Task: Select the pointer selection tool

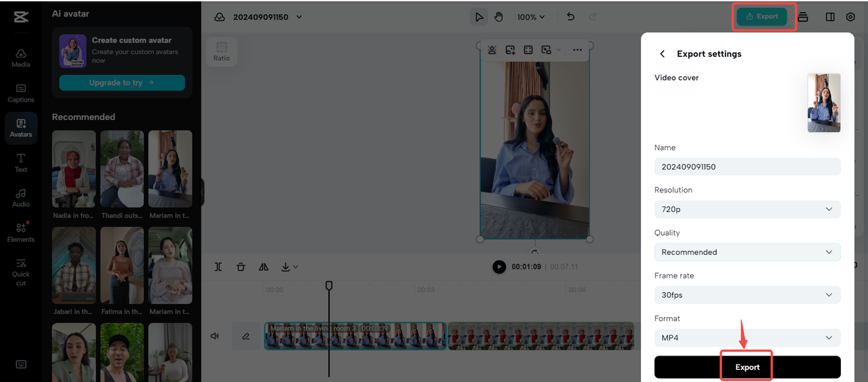Action: click(479, 17)
